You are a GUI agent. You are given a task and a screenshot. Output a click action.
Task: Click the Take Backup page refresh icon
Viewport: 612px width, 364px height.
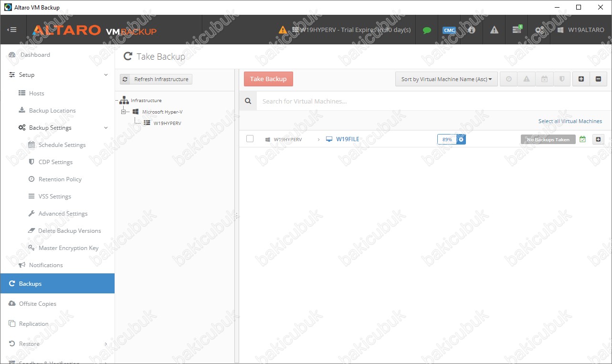click(x=127, y=56)
